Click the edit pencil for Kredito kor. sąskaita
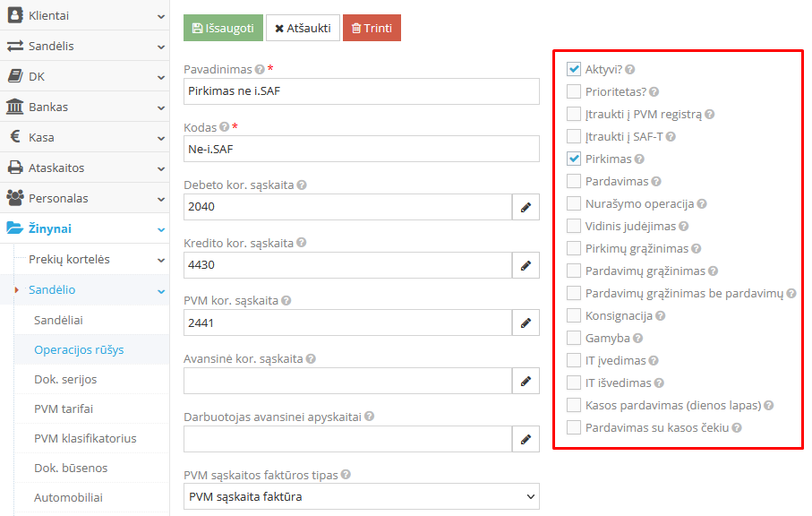 [x=526, y=265]
